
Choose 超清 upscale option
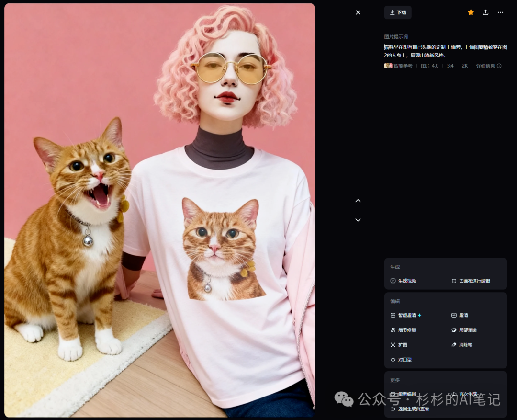point(460,315)
